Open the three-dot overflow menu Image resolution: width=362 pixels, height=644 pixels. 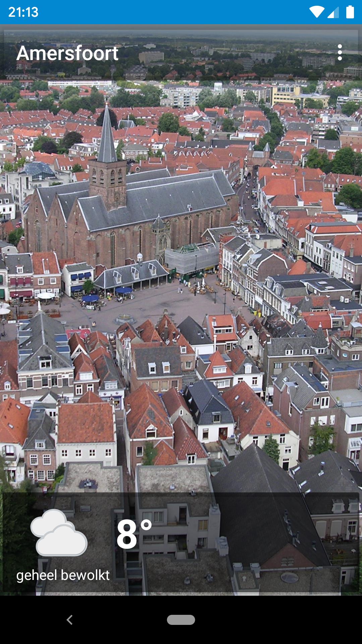340,53
